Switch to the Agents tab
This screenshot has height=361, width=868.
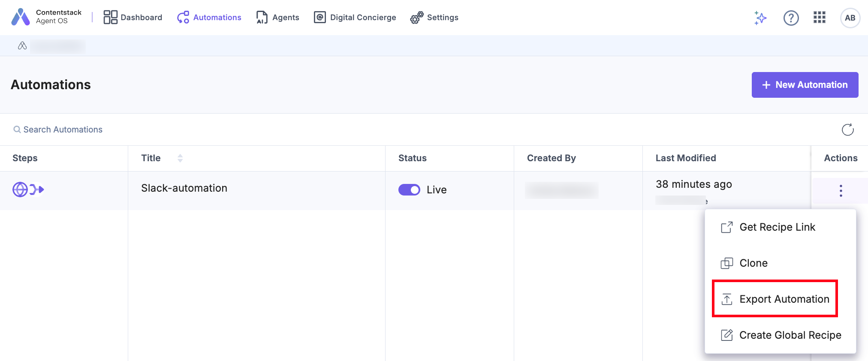click(277, 18)
